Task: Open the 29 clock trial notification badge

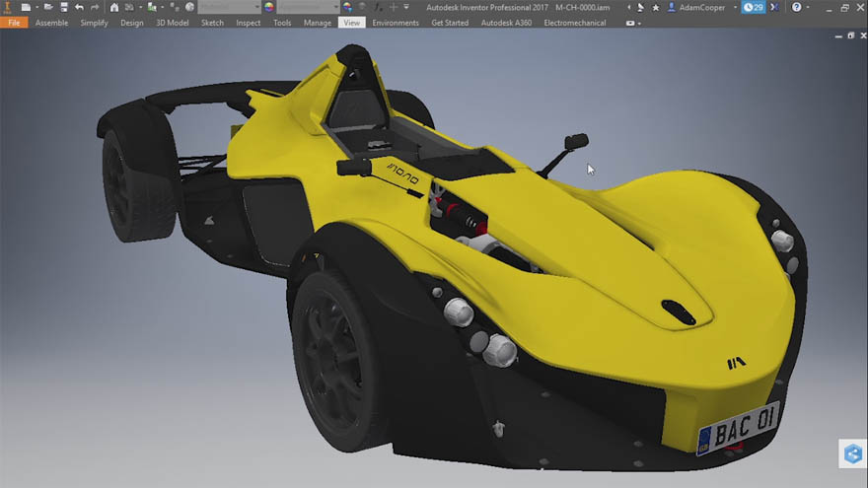Action: tap(754, 7)
